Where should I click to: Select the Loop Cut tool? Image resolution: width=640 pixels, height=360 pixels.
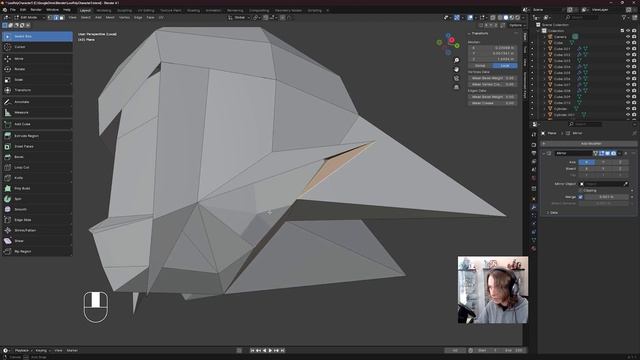(37, 167)
